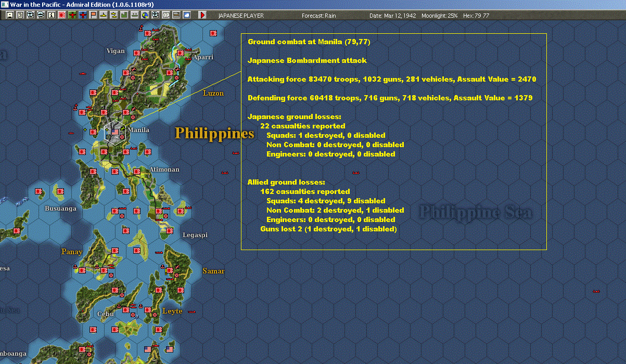Click the 'Manila' city label on map
Viewport: 626px width, 364px height.
click(x=138, y=130)
